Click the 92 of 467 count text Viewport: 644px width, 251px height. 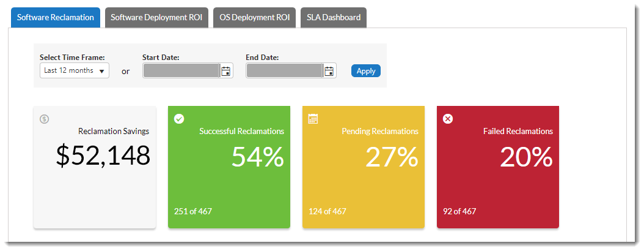click(459, 212)
